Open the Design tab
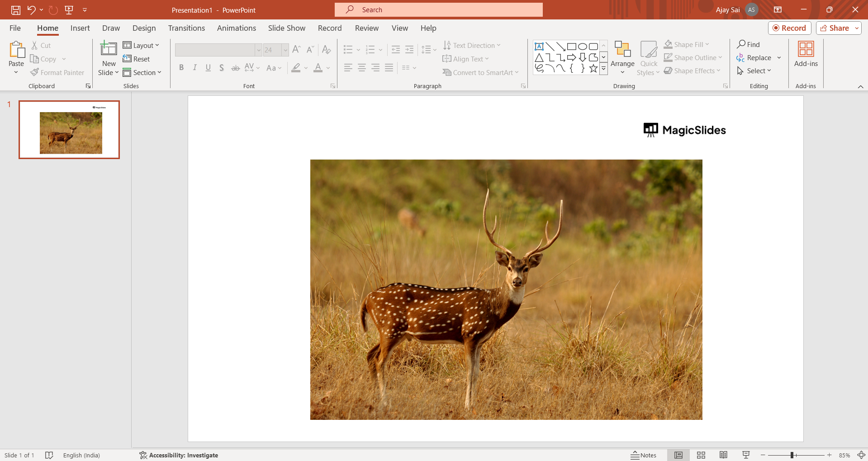 [x=144, y=28]
